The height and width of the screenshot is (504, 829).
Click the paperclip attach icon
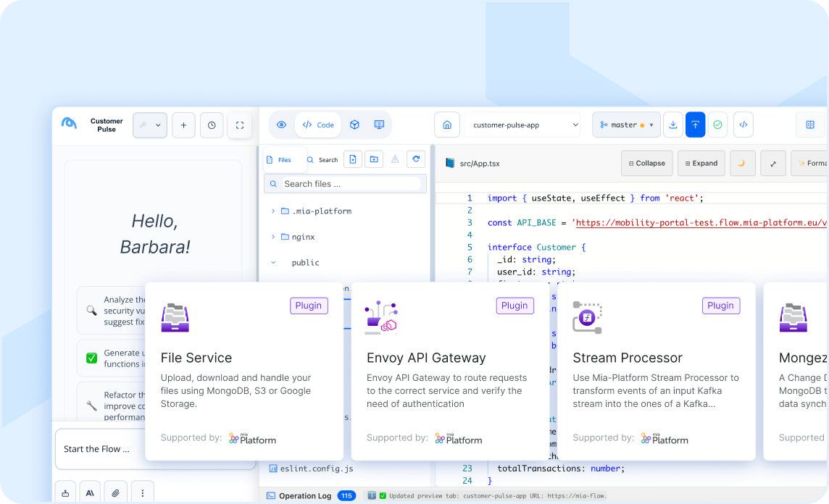[115, 493]
